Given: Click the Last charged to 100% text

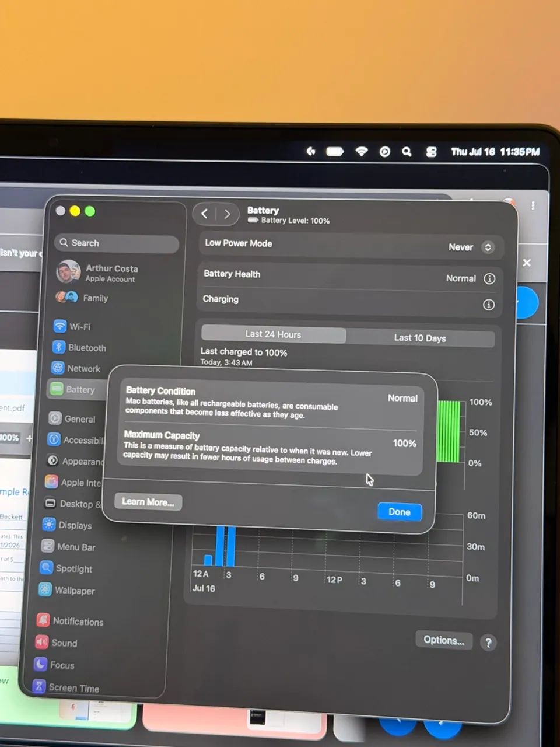Looking at the screenshot, I should (244, 352).
